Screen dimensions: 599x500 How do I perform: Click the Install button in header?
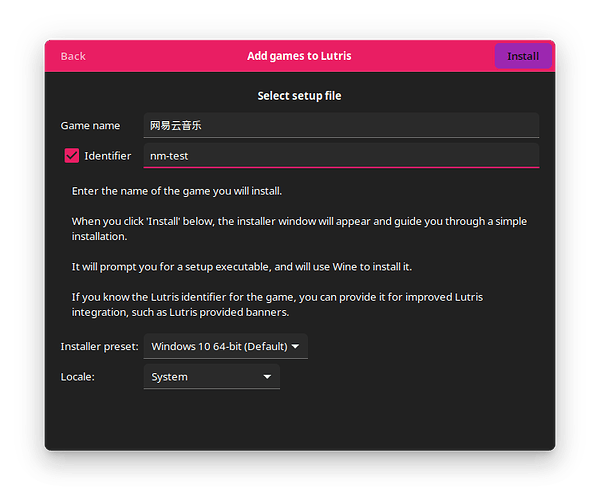pyautogui.click(x=523, y=56)
